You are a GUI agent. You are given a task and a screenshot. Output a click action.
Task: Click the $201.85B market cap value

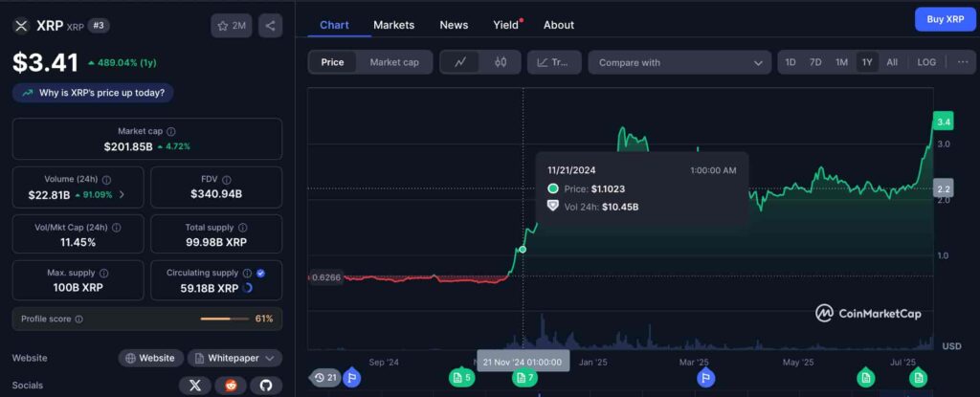[128, 147]
